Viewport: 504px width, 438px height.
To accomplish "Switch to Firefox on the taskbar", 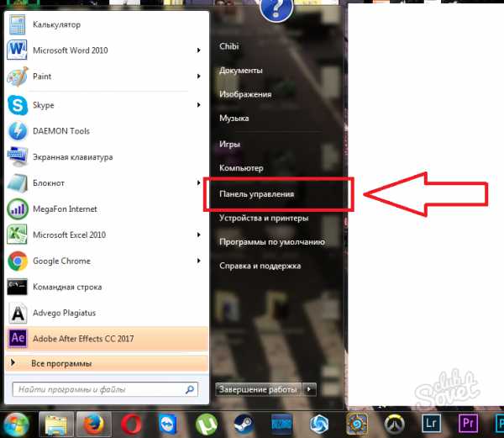I will [x=93, y=425].
